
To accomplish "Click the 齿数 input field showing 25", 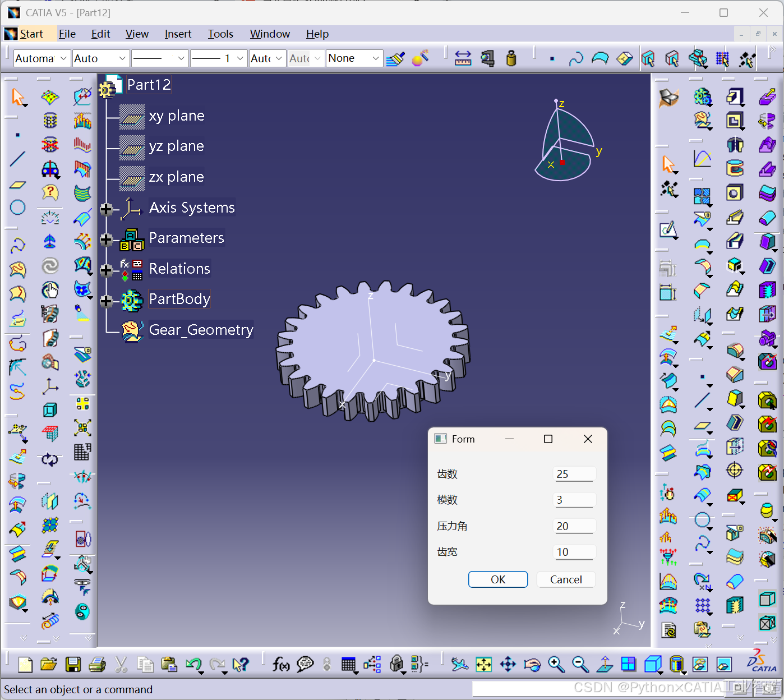I will [574, 474].
